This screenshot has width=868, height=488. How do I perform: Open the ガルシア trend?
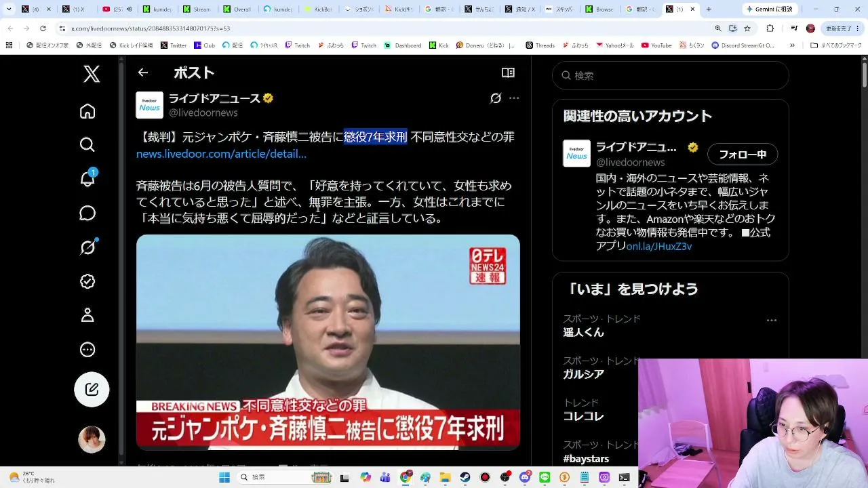583,375
